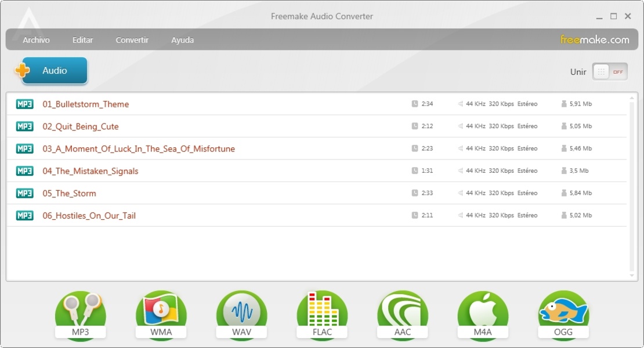Choose the OGG fish icon
644x348 pixels.
coord(563,316)
